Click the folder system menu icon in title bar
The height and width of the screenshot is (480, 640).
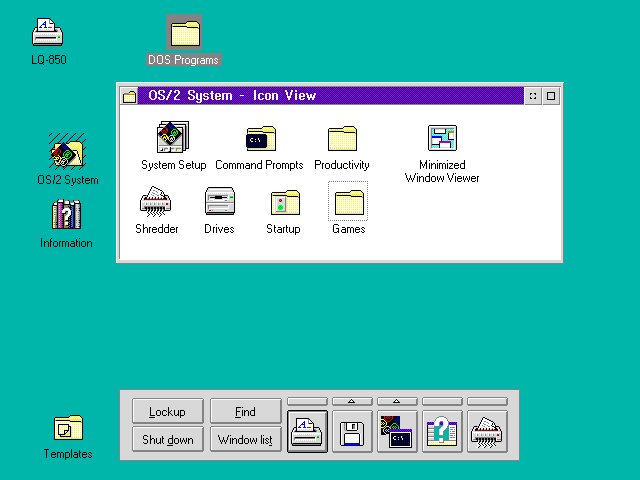coord(129,96)
